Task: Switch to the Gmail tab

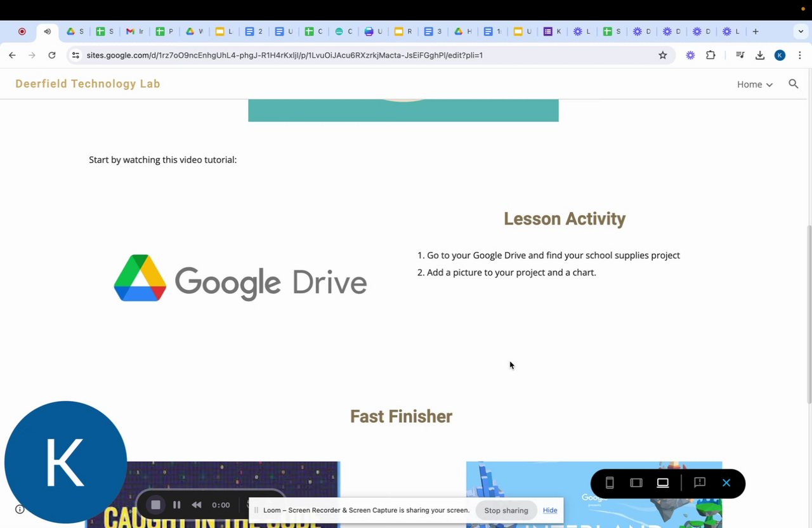Action: 134,31
